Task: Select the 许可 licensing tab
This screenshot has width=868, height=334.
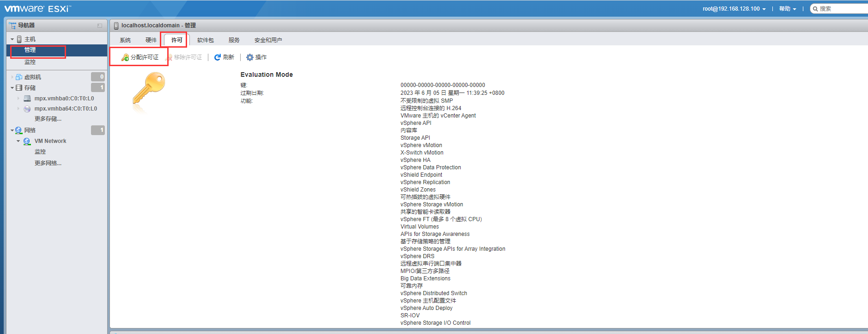Action: pyautogui.click(x=177, y=40)
